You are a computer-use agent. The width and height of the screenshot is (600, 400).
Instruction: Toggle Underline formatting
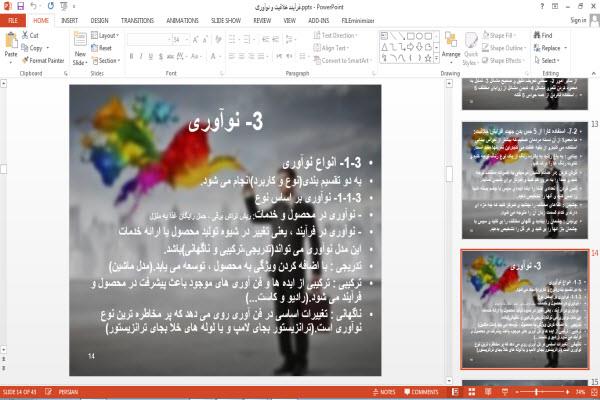150,57
